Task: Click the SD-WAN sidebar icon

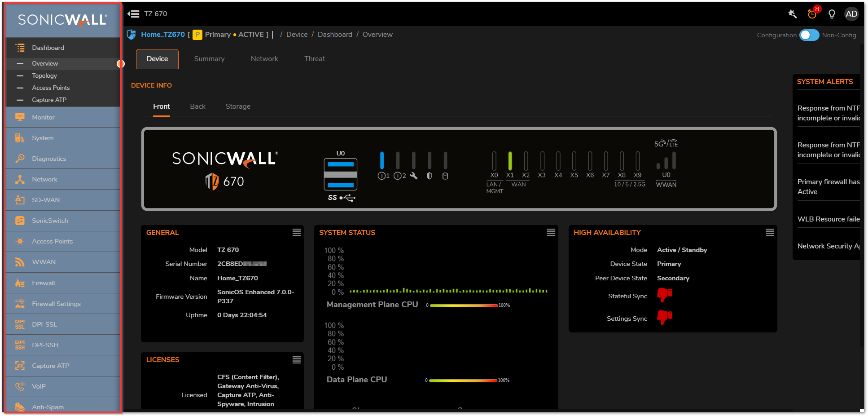Action: click(x=20, y=200)
